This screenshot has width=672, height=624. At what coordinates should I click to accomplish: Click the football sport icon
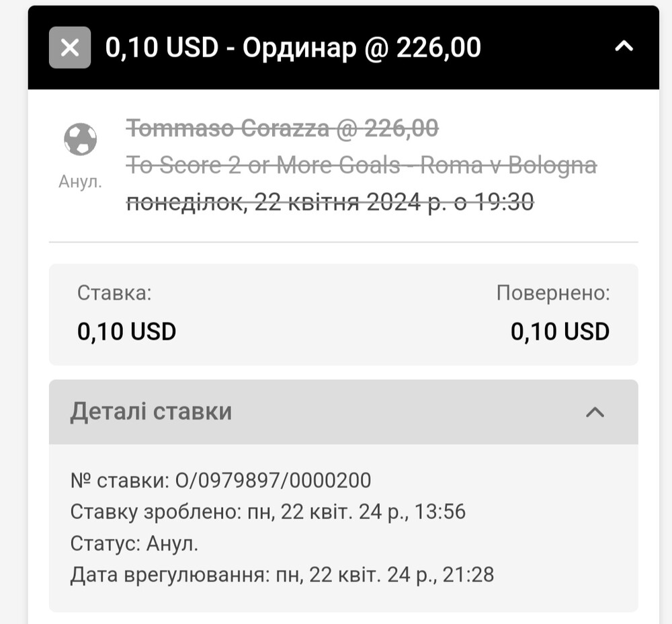(80, 139)
